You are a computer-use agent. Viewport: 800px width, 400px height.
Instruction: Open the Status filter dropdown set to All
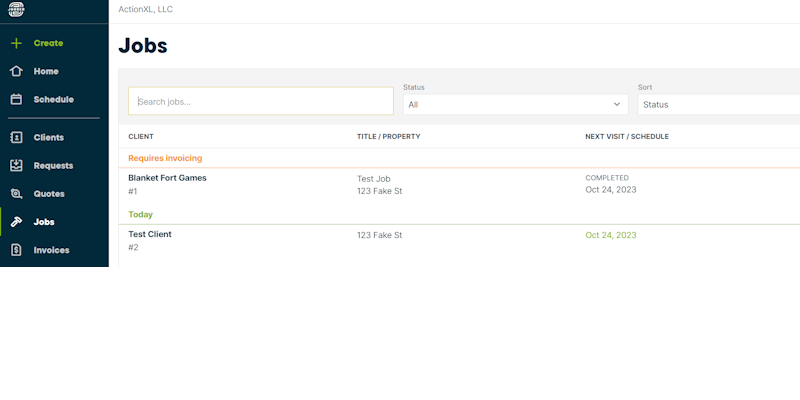[515, 105]
